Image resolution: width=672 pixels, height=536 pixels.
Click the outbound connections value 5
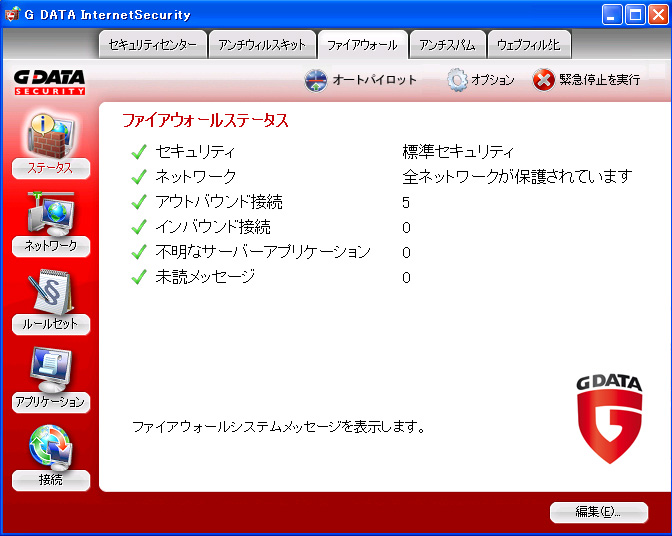click(x=406, y=202)
